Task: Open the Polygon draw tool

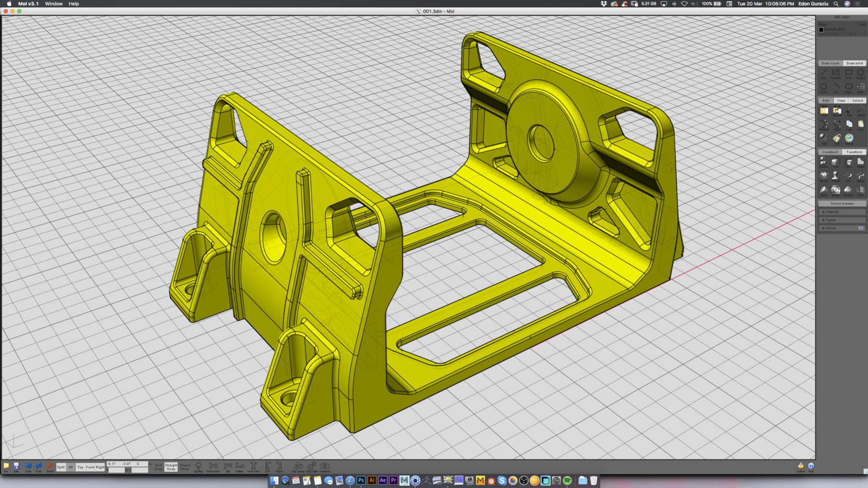Action: [861, 73]
